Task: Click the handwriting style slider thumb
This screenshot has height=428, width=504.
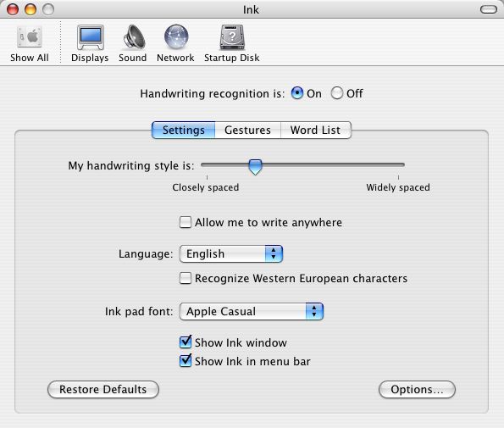Action: (255, 167)
